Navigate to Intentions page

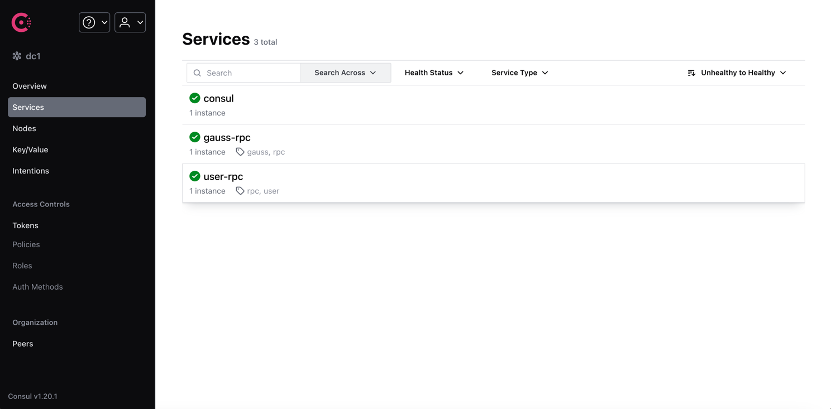point(30,171)
